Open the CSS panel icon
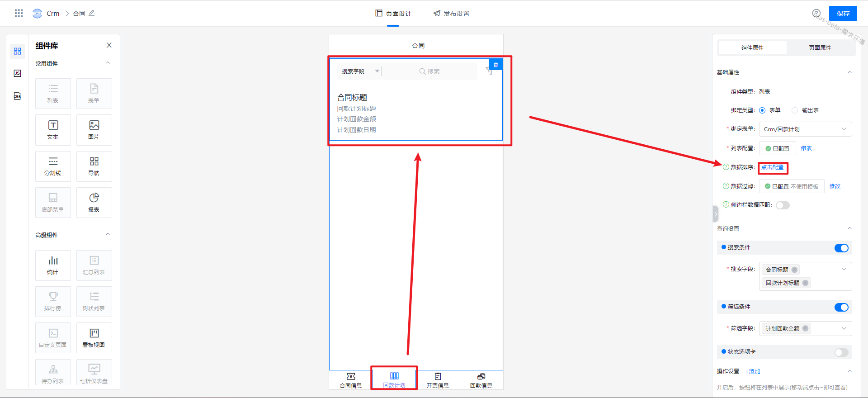This screenshot has width=868, height=398. (17, 96)
